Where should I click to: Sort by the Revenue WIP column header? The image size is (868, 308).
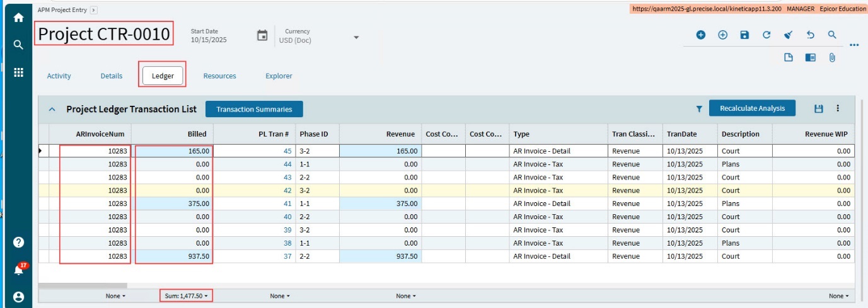click(813, 134)
